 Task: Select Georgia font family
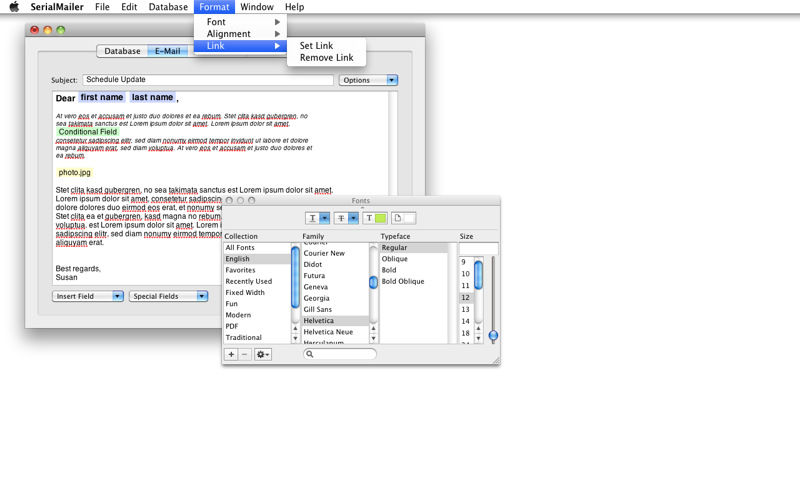pos(335,298)
